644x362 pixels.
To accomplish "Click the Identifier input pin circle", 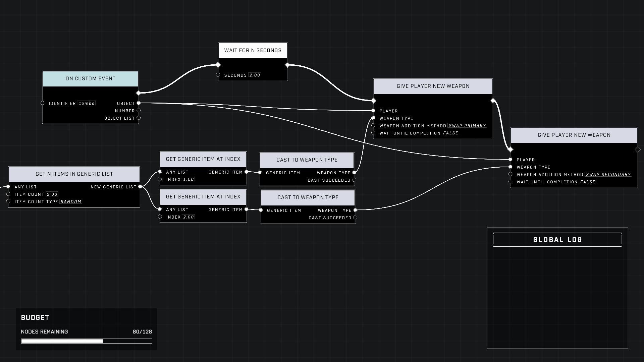I will [43, 103].
